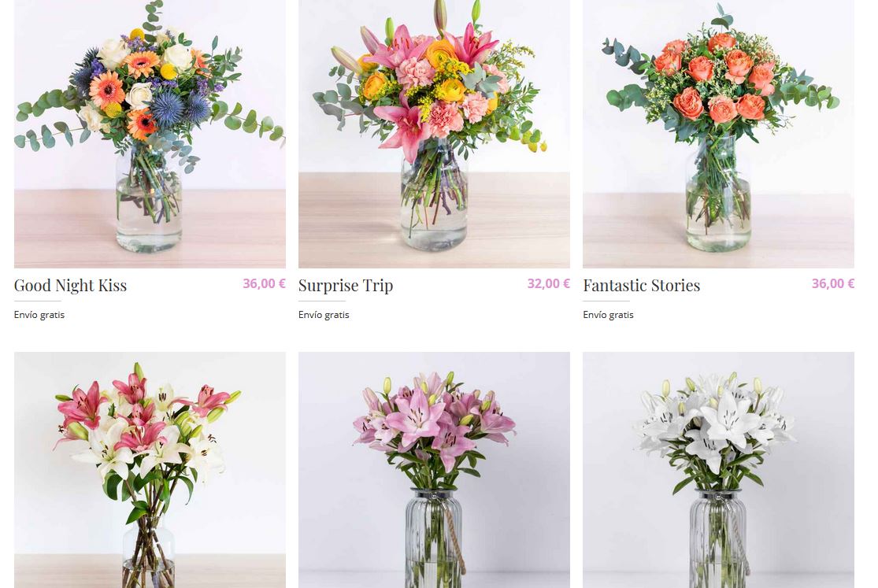Click the Surprise Trip product title
The height and width of the screenshot is (588, 878).
[346, 286]
